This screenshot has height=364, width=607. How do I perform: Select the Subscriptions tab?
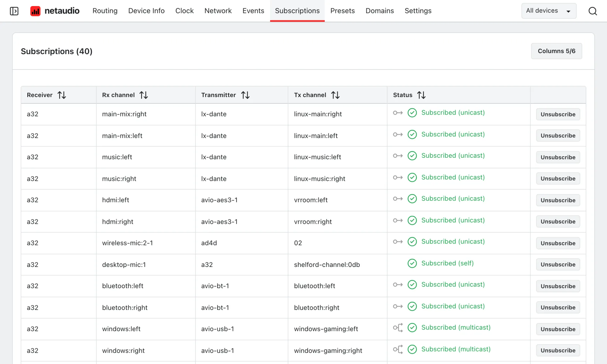click(x=297, y=11)
